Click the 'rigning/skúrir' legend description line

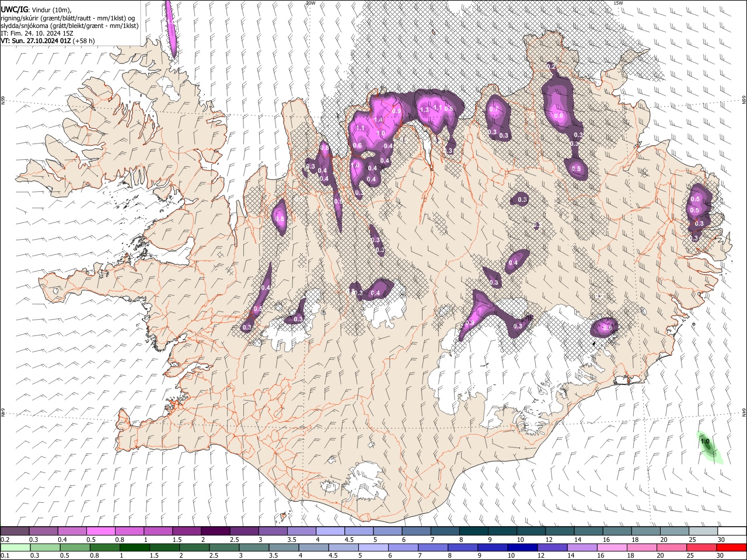pos(69,18)
